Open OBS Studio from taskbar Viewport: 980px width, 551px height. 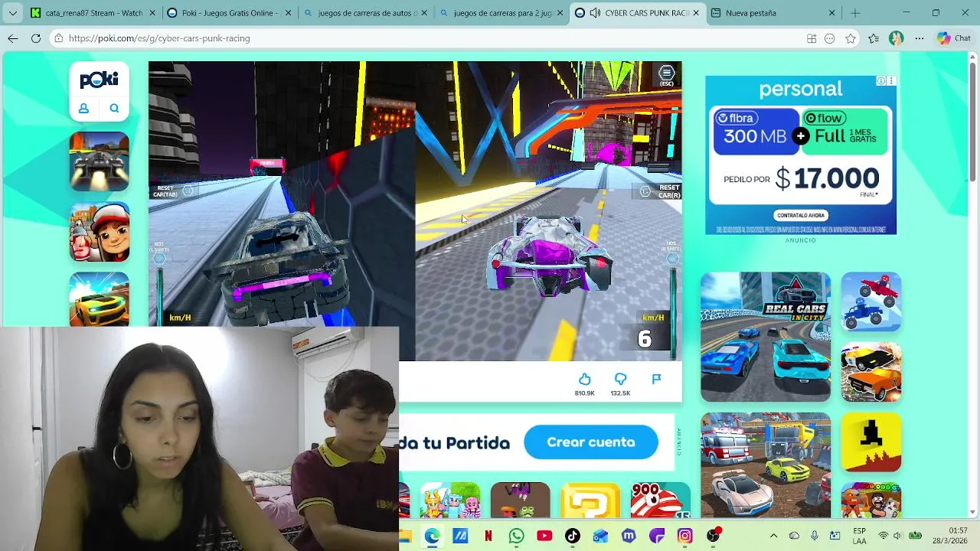(x=713, y=536)
